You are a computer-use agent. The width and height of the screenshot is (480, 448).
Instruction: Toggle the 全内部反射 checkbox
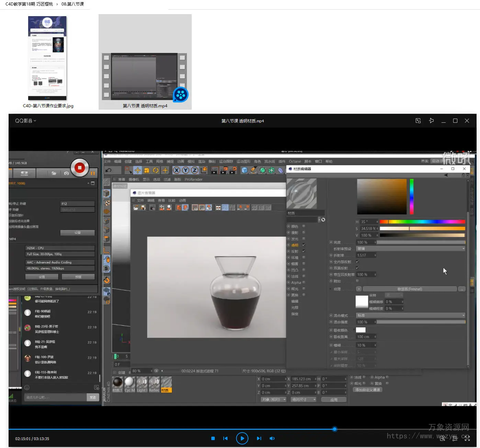[357, 262]
